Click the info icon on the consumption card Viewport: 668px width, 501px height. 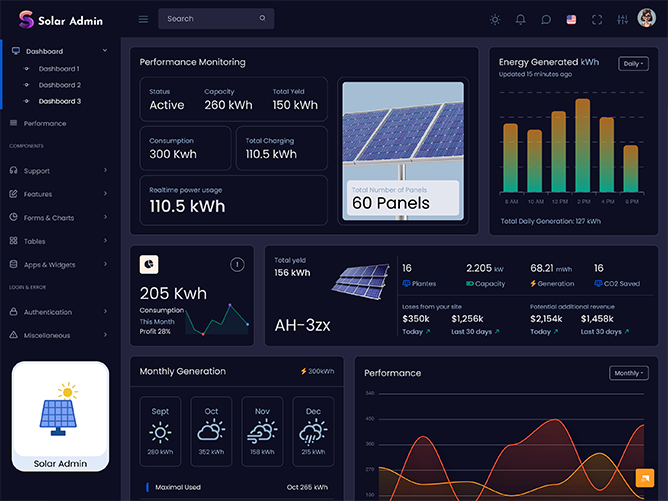(237, 264)
